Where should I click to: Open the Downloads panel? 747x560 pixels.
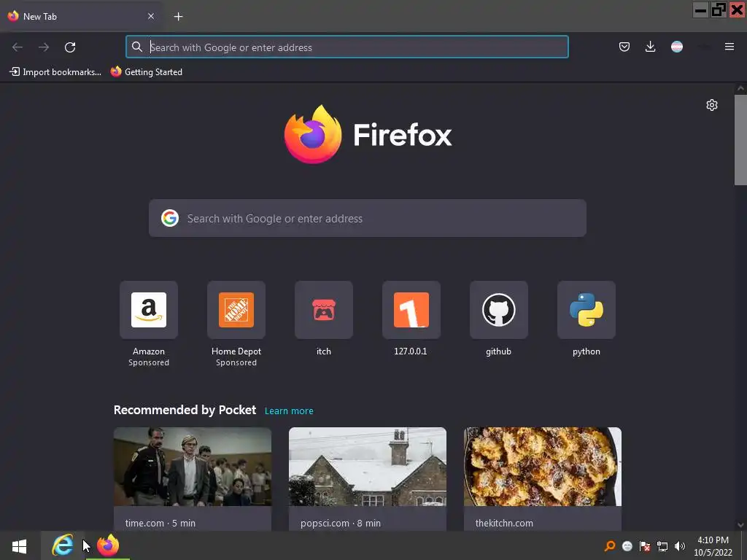[650, 47]
